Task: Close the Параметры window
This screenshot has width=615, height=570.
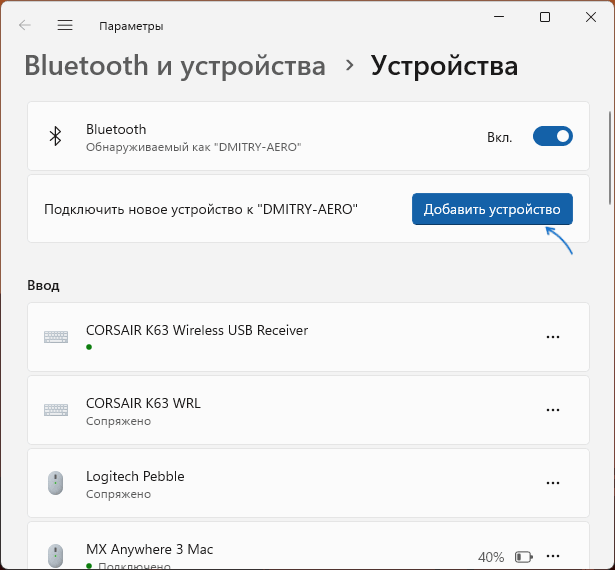Action: pos(591,17)
